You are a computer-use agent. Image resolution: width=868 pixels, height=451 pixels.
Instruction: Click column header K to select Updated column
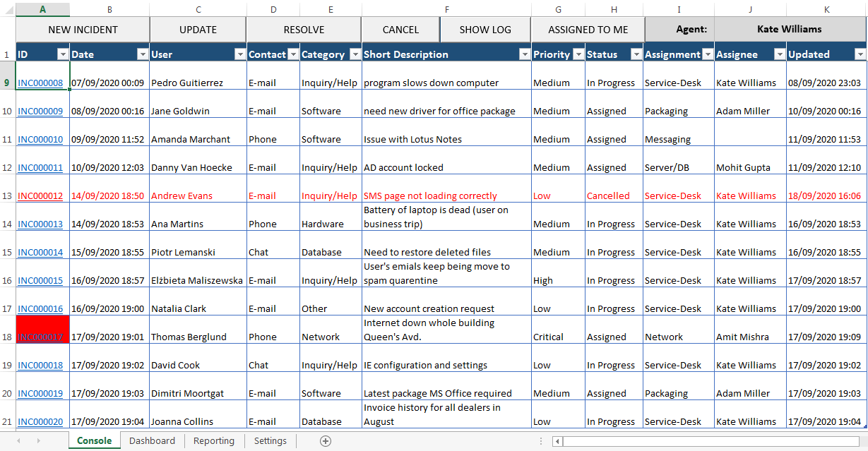(827, 10)
